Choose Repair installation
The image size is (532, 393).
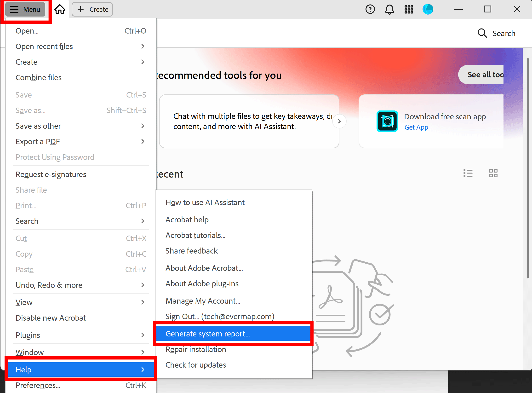(x=234, y=349)
